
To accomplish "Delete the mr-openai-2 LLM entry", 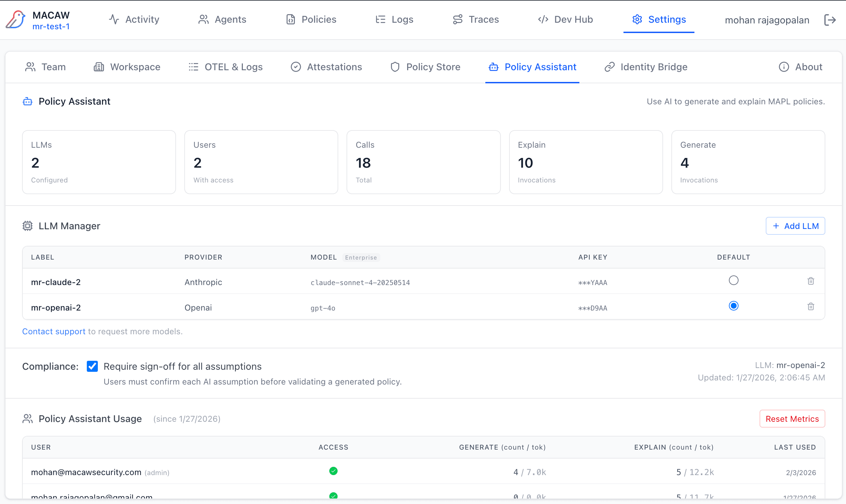I will tap(811, 306).
